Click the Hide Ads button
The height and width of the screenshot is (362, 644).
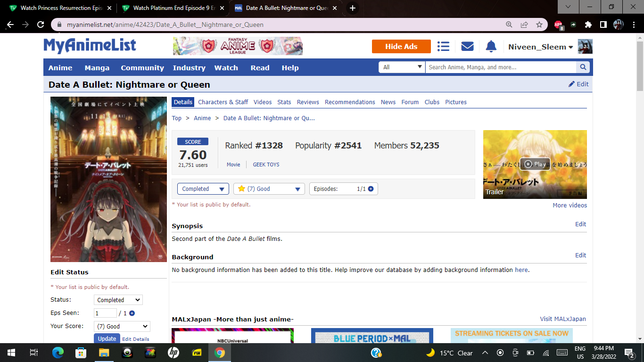point(401,46)
